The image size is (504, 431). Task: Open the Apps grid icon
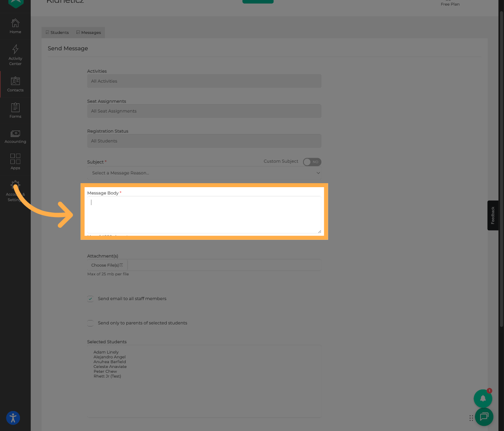pos(15,162)
